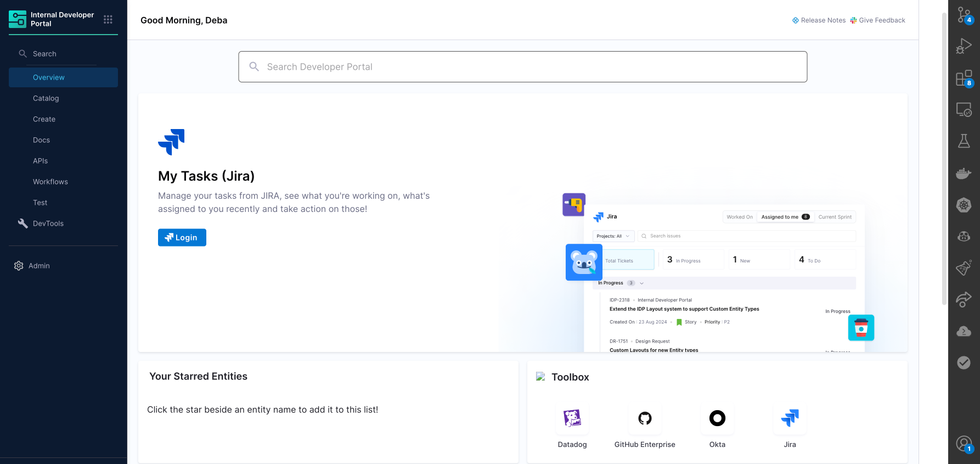The height and width of the screenshot is (464, 980).
Task: Go to Workflows in the sidebar
Action: pyautogui.click(x=50, y=182)
